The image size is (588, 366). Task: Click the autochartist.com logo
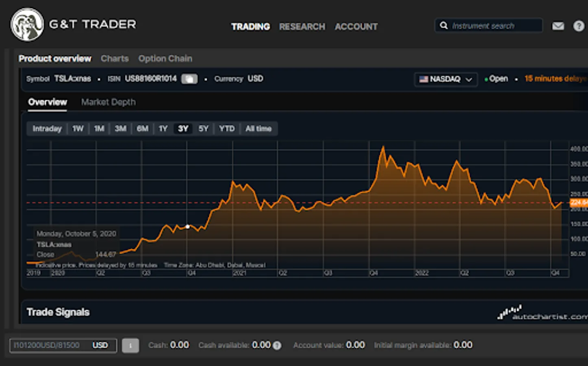(x=542, y=313)
